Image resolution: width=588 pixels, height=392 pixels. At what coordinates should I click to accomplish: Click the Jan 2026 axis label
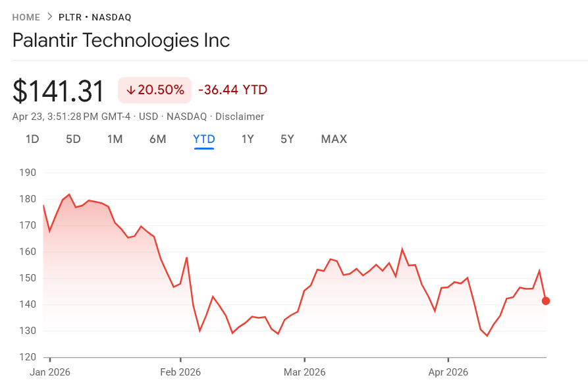coord(50,372)
